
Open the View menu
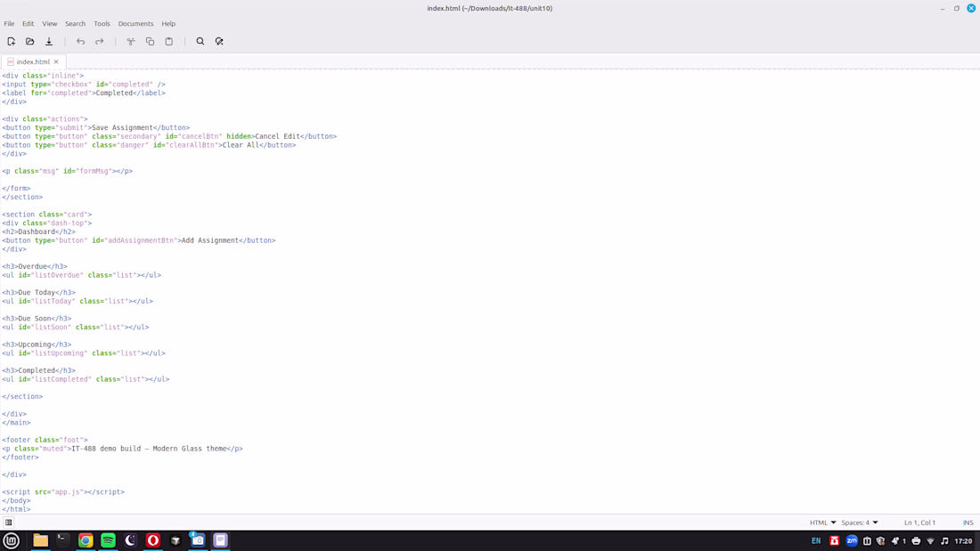click(49, 24)
